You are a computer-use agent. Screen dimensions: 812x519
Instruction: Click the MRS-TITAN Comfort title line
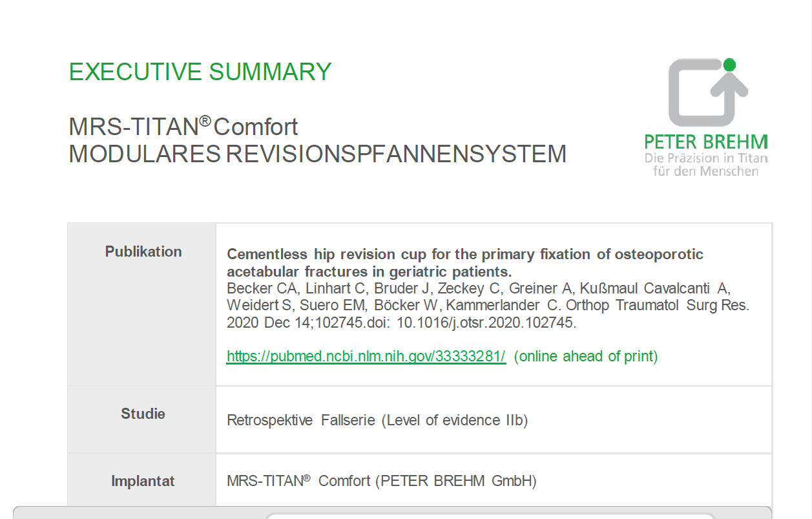183,127
